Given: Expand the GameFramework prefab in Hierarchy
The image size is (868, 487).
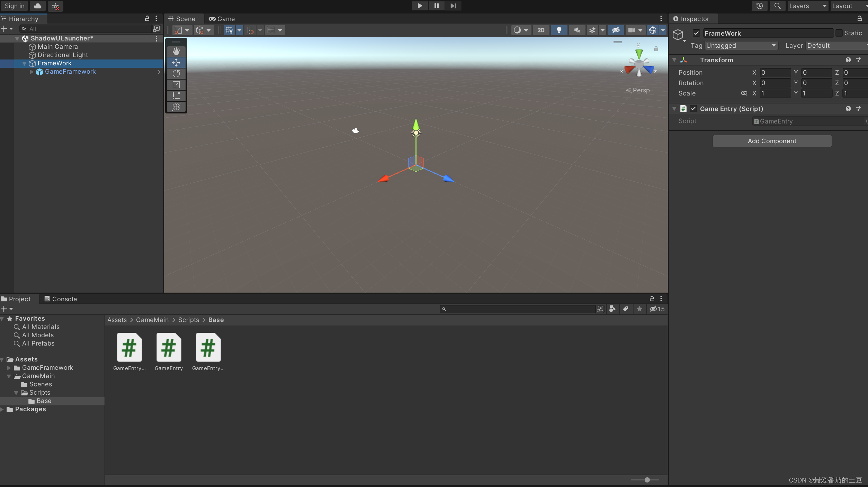Looking at the screenshot, I should [x=32, y=72].
